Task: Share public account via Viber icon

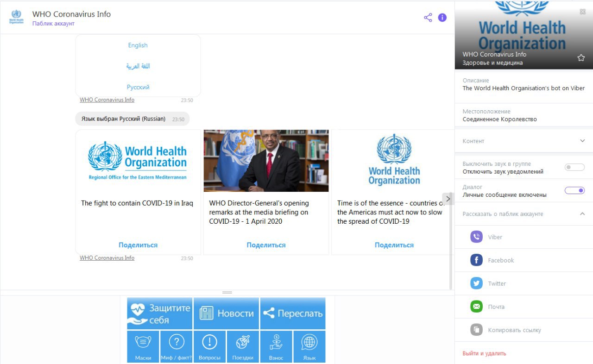Action: coord(477,237)
